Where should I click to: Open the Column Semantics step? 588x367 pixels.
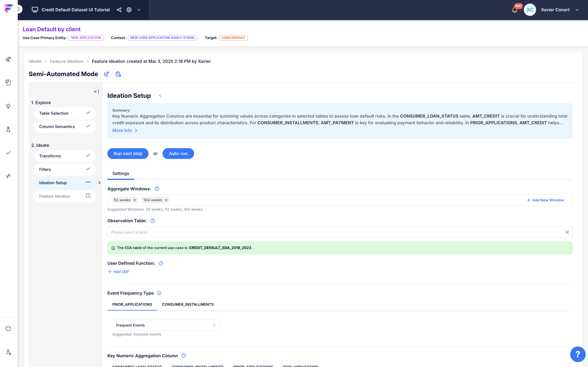[x=65, y=126]
